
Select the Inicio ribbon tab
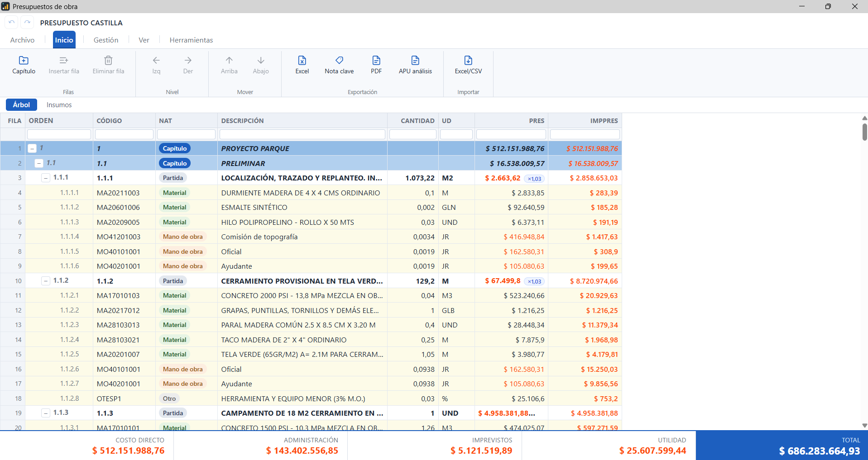(64, 40)
